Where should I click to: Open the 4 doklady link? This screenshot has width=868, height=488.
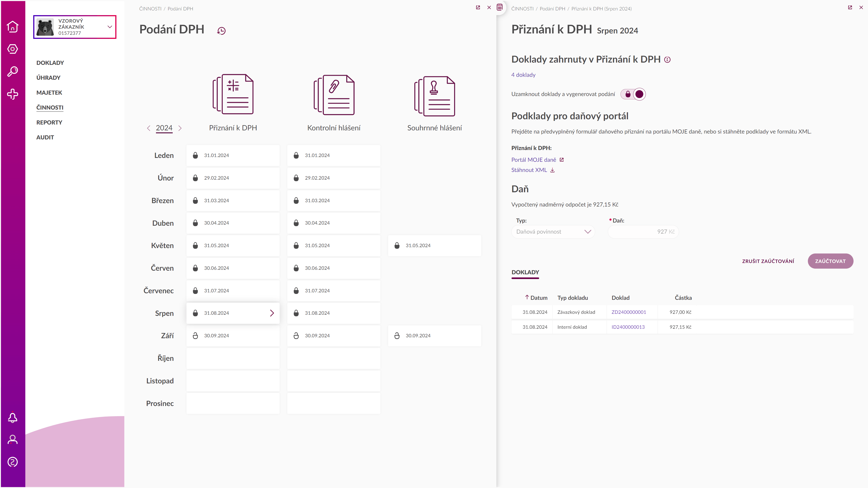click(523, 75)
